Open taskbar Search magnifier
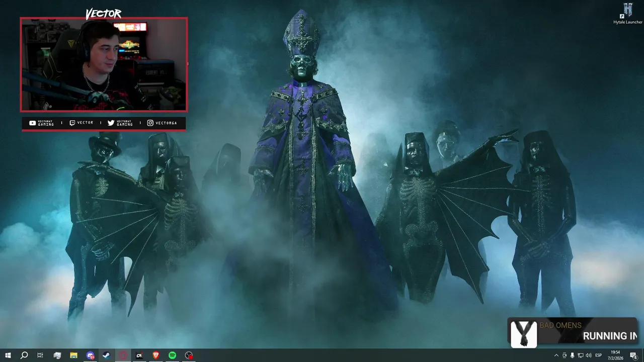 click(24, 355)
